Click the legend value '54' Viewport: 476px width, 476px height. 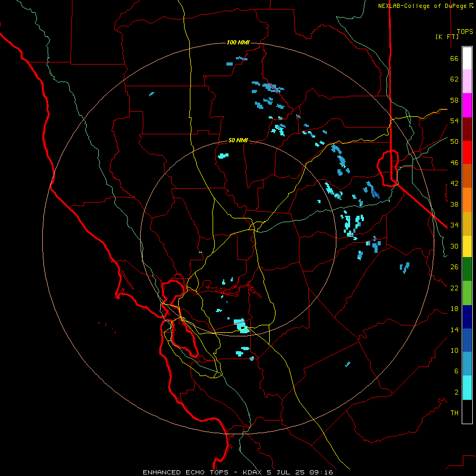coord(454,121)
